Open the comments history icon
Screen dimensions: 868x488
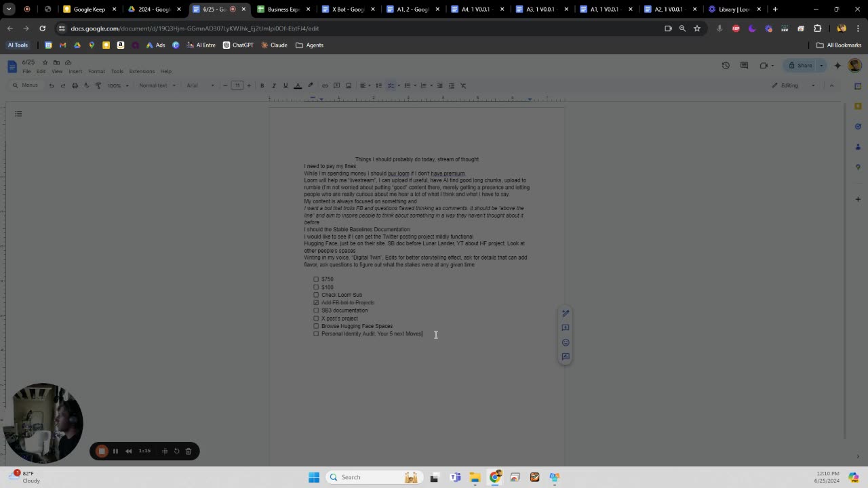point(744,66)
